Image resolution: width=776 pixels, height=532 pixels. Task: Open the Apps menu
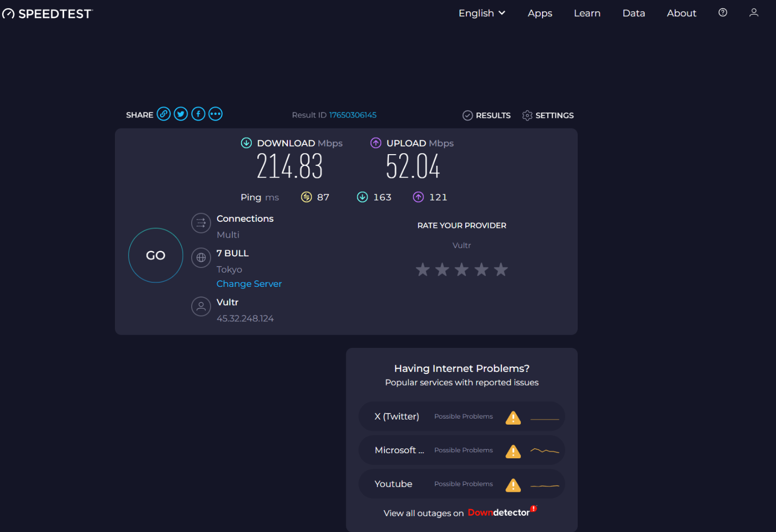click(540, 14)
